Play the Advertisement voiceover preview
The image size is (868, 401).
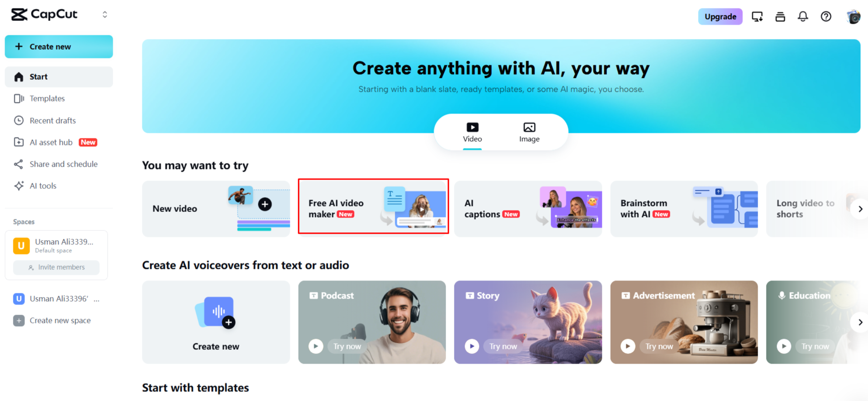click(x=628, y=346)
